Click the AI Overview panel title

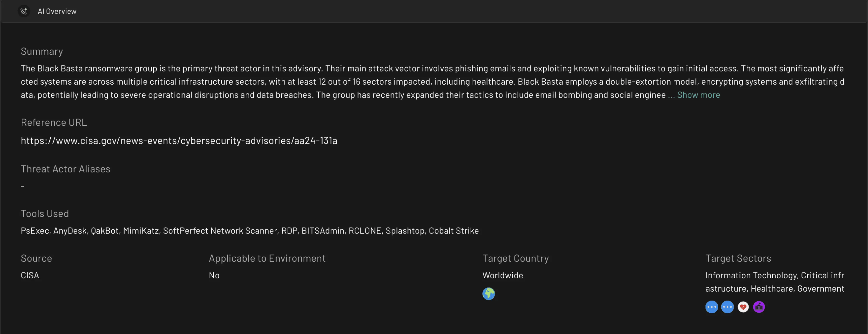click(x=57, y=11)
